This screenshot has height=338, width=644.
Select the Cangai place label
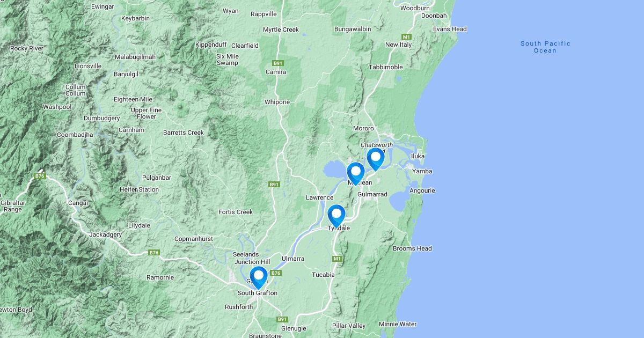(x=78, y=203)
